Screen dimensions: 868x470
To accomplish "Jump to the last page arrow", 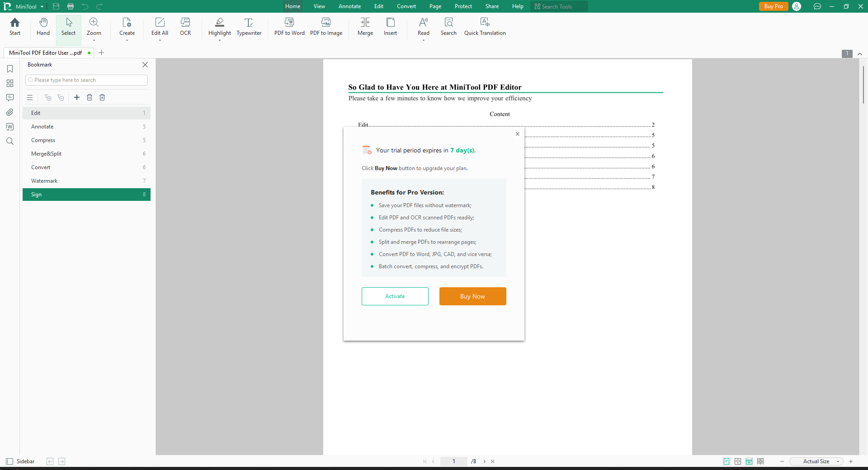I will click(493, 461).
